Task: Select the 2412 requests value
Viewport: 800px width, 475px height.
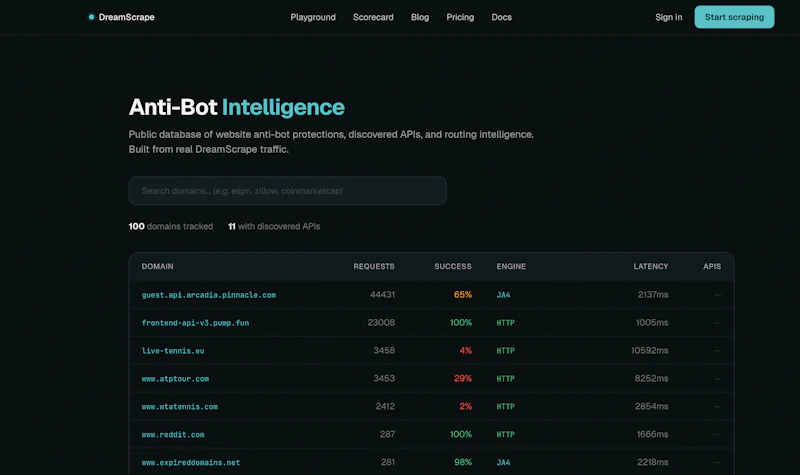Action: click(385, 406)
